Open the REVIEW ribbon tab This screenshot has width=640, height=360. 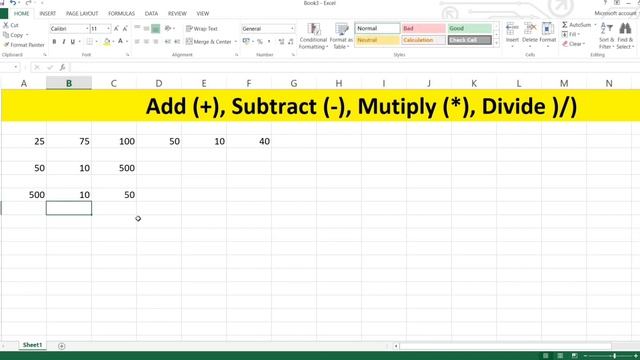coord(177,13)
